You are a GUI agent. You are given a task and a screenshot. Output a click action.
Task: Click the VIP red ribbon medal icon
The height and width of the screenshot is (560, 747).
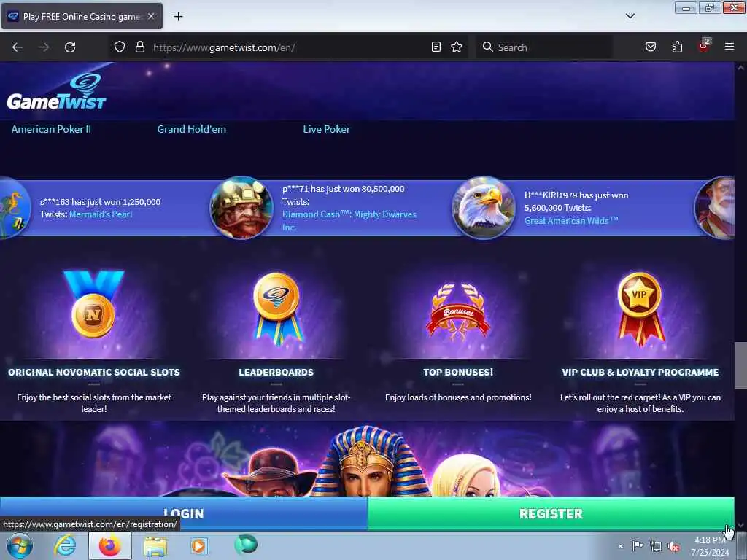coord(640,308)
